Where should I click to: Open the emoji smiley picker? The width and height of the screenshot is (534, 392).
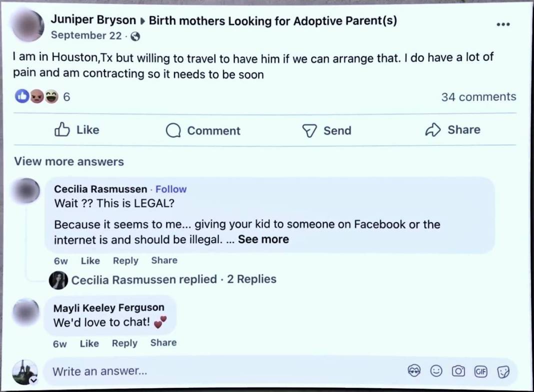(436, 371)
